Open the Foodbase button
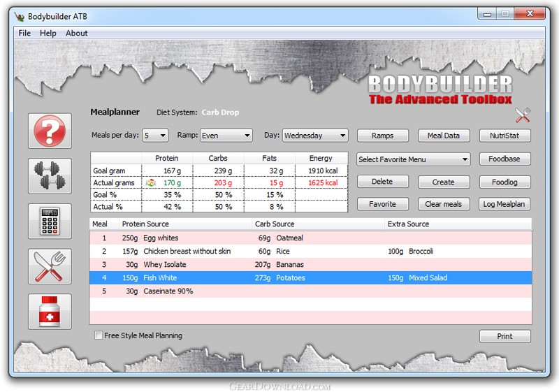The height and width of the screenshot is (392, 559). pyautogui.click(x=504, y=159)
